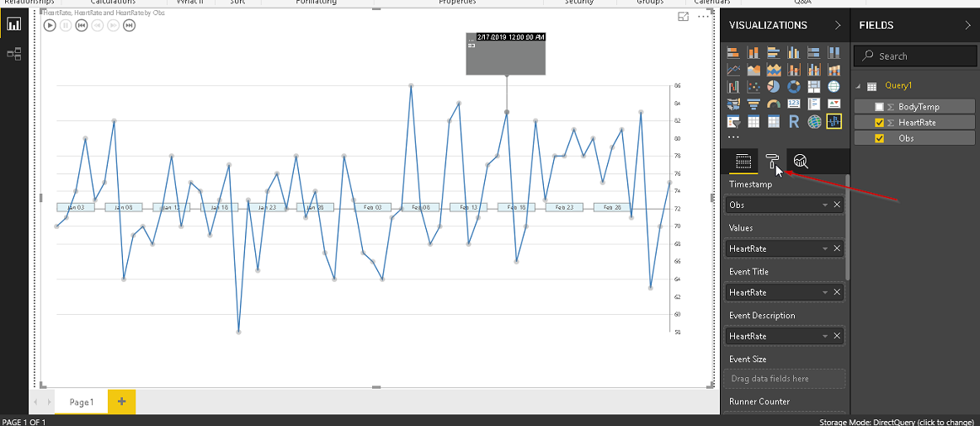
Task: Add a new page with plus tab
Action: tap(122, 402)
